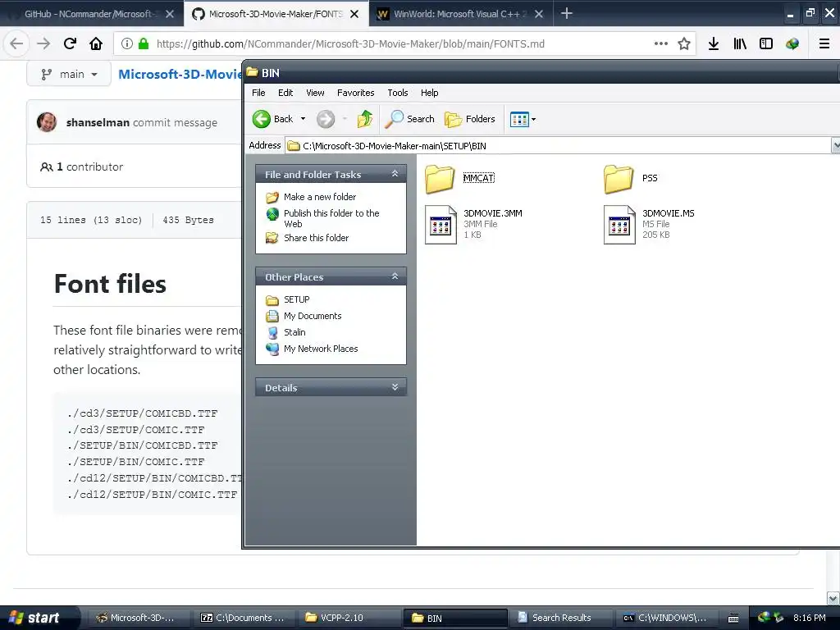The width and height of the screenshot is (840, 630).
Task: Show the Folders tree pane
Action: [470, 119]
